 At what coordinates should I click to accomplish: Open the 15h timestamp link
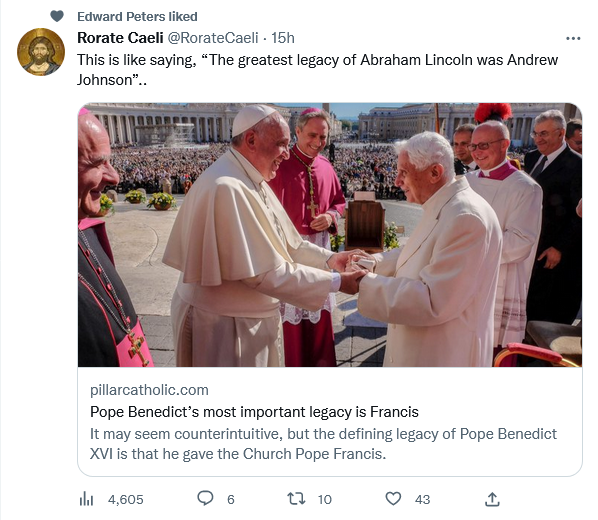pos(283,38)
